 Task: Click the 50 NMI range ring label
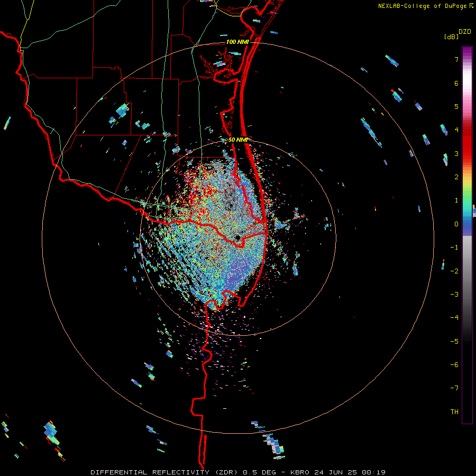(x=238, y=140)
